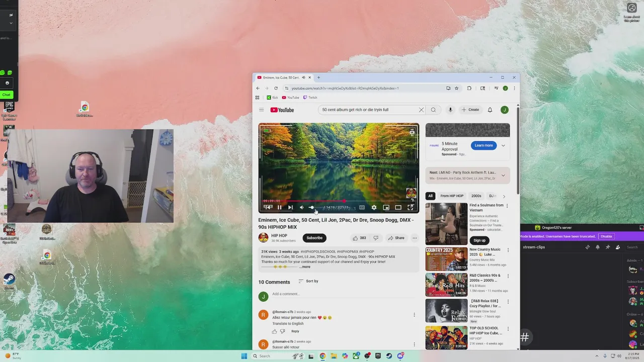Viewport: 644px width, 362px height.
Task: Skip to the next video
Action: pos(290,207)
